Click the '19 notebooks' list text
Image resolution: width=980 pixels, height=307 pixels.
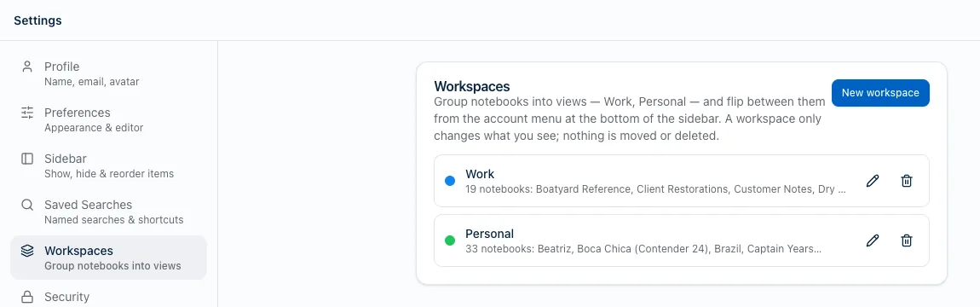[655, 188]
